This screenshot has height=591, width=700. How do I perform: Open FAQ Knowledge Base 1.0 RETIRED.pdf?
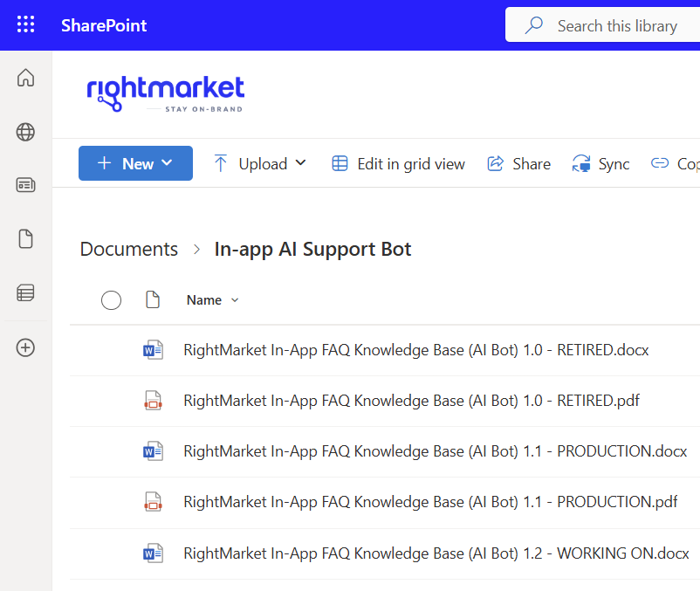click(411, 401)
